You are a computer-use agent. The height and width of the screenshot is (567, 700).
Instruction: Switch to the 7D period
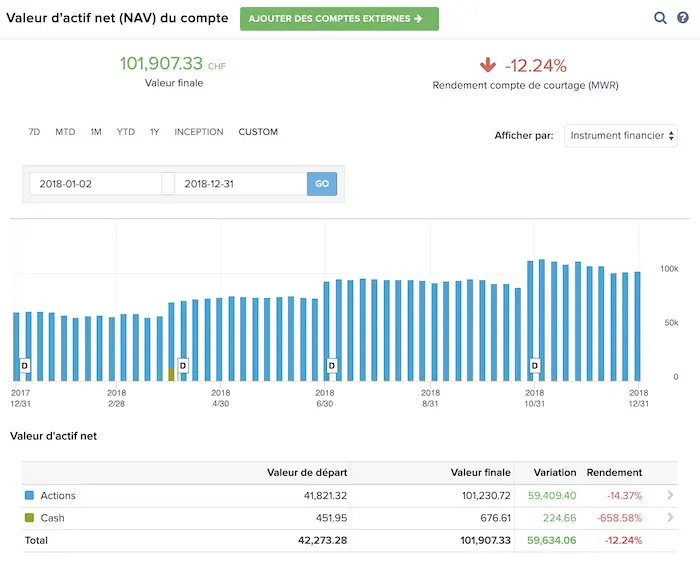pyautogui.click(x=34, y=132)
